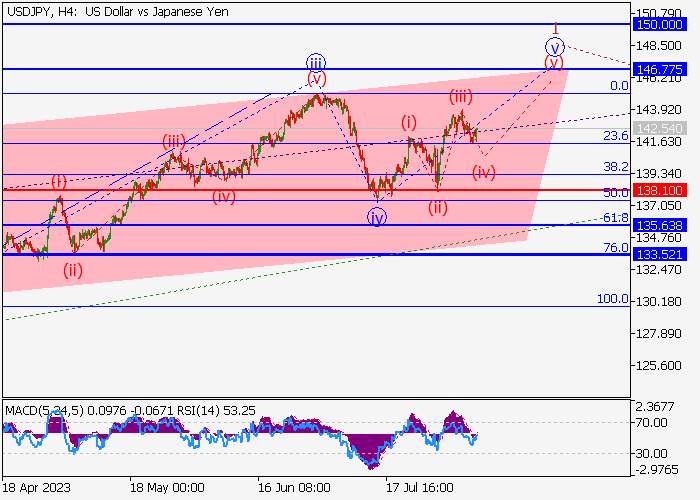Select the 38.2 Fibonacci level label

click(616, 167)
